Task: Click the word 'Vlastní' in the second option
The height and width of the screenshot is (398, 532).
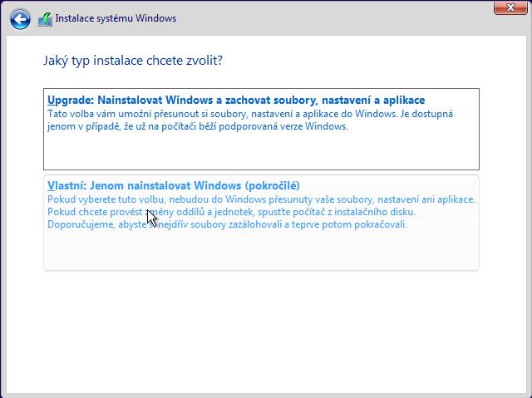Action: tap(65, 185)
